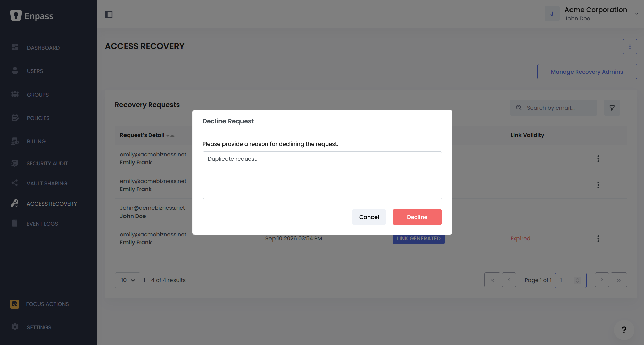The width and height of the screenshot is (644, 345).
Task: Expand the Acme Corporation account dropdown
Action: point(636,14)
